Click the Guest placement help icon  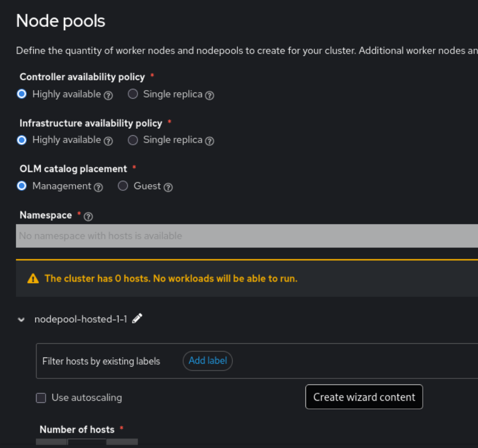[168, 187]
